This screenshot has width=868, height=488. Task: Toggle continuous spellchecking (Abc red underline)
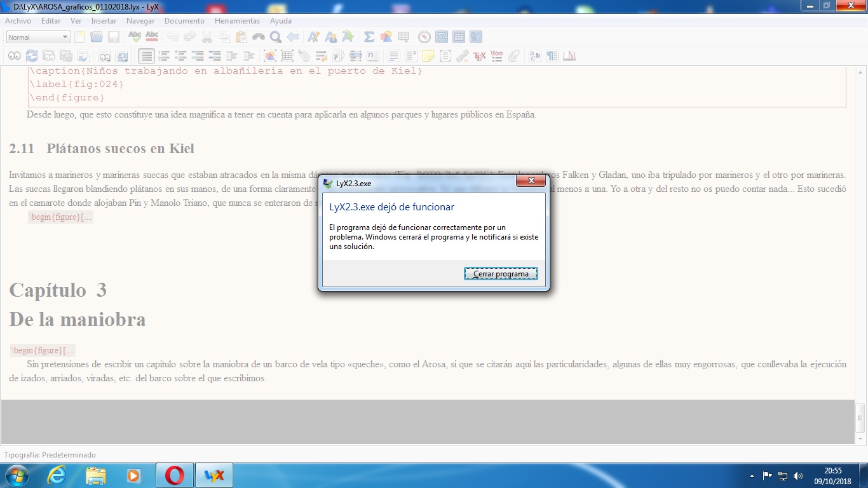[x=152, y=37]
